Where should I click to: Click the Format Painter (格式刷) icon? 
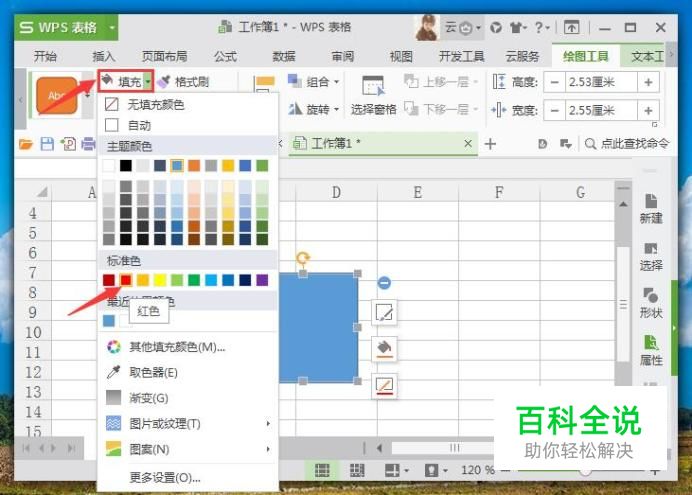point(163,82)
